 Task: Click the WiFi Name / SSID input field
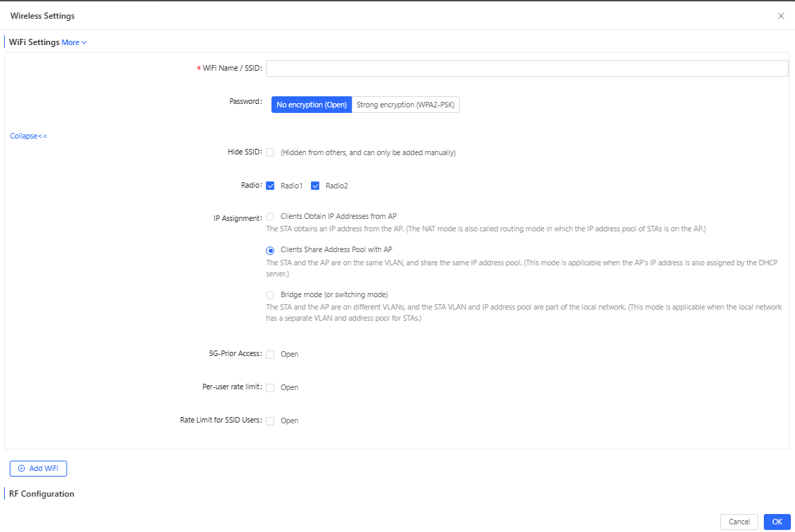(x=527, y=69)
